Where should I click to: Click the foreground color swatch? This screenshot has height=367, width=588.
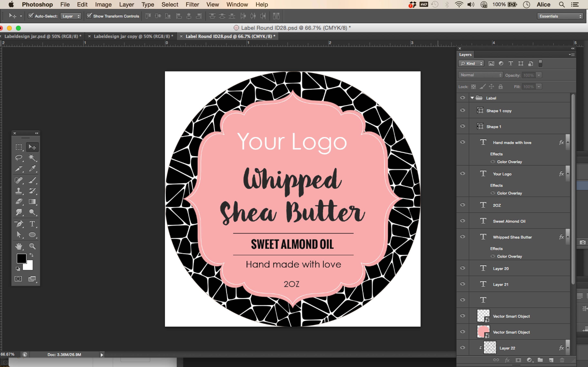point(22,258)
